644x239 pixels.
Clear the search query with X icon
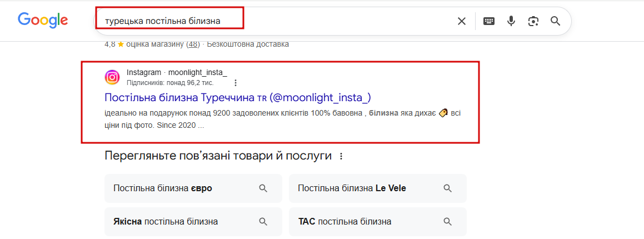click(x=462, y=21)
